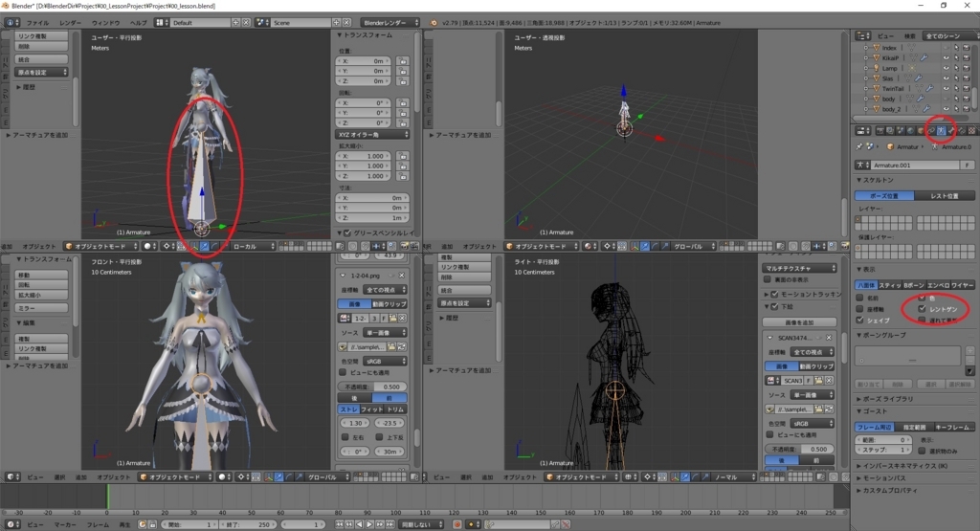The height and width of the screenshot is (531, 980).
Task: Click the Render properties tab icon
Action: point(880,130)
